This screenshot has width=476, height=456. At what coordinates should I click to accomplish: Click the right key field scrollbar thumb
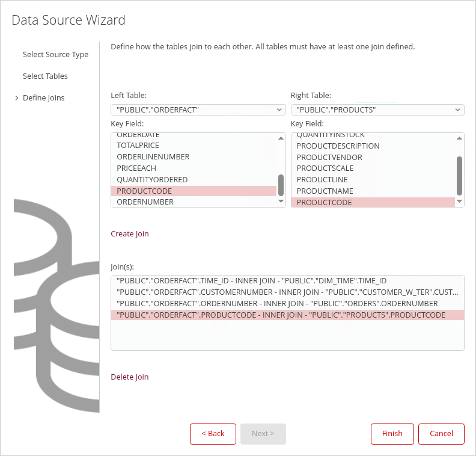click(x=460, y=175)
